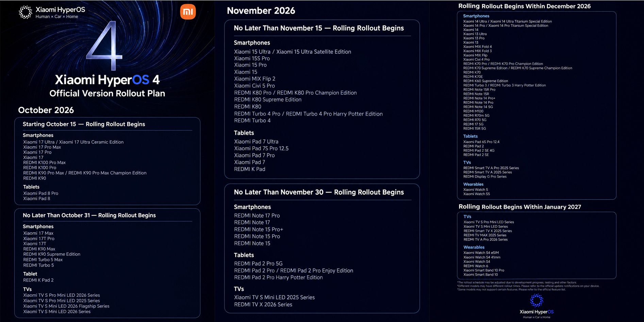644x322 pixels.
Task: Click the "REDMI Watch 6" entry
Action: point(476,266)
